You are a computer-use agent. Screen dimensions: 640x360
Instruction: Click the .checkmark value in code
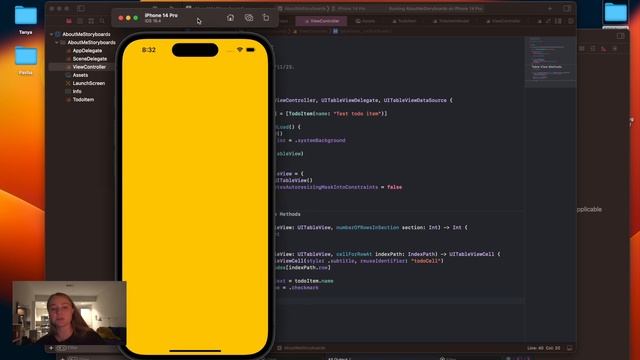[304, 288]
